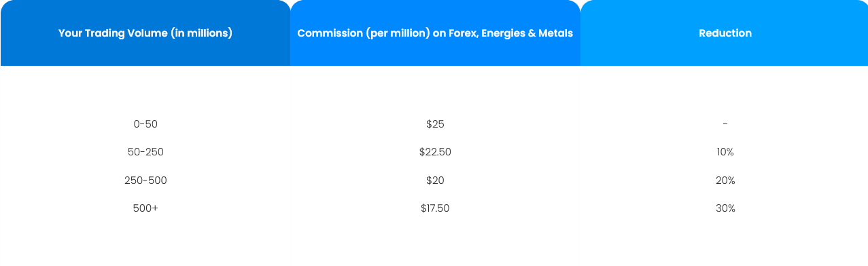868x266 pixels.
Task: Select the 250-500 trading volume cell
Action: pyautogui.click(x=145, y=180)
